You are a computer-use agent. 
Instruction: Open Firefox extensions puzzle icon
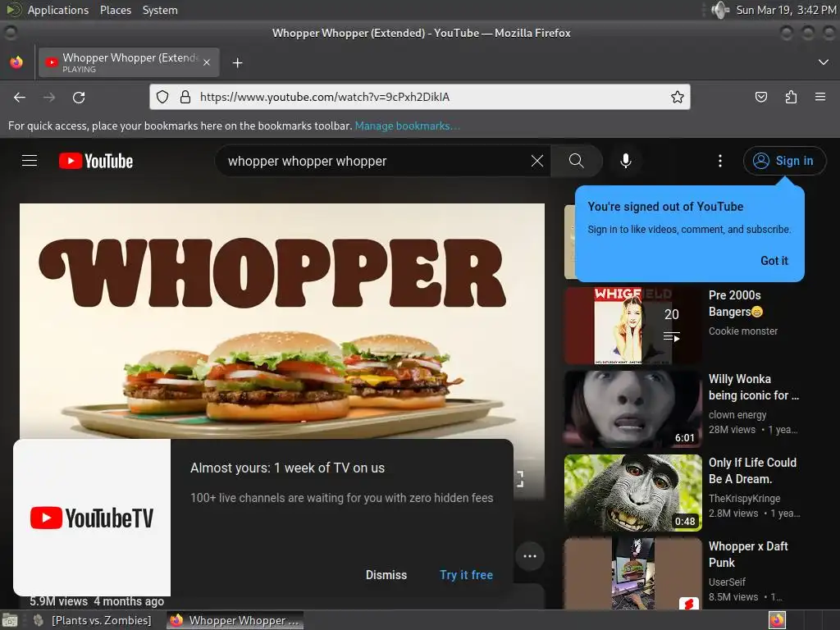pyautogui.click(x=791, y=97)
